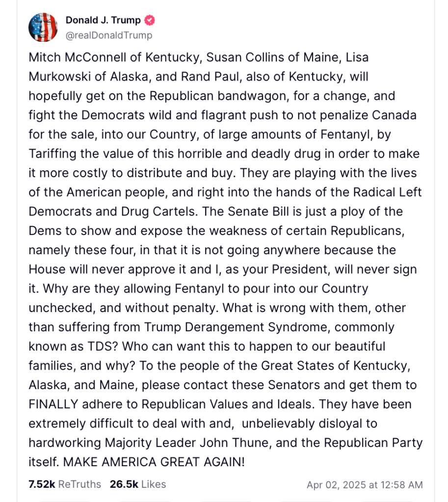Open the @realDonaldTrump handle link
This screenshot has height=502, width=448.
tap(109, 35)
